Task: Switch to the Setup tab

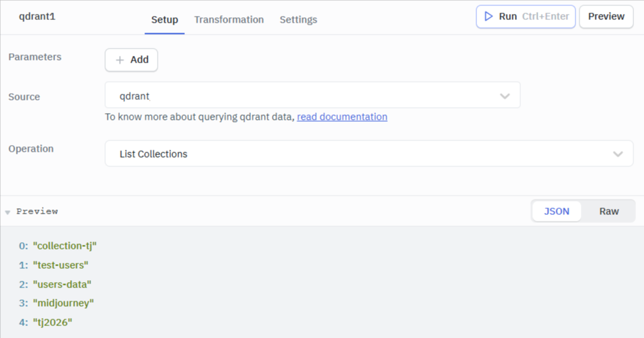Action: (164, 20)
